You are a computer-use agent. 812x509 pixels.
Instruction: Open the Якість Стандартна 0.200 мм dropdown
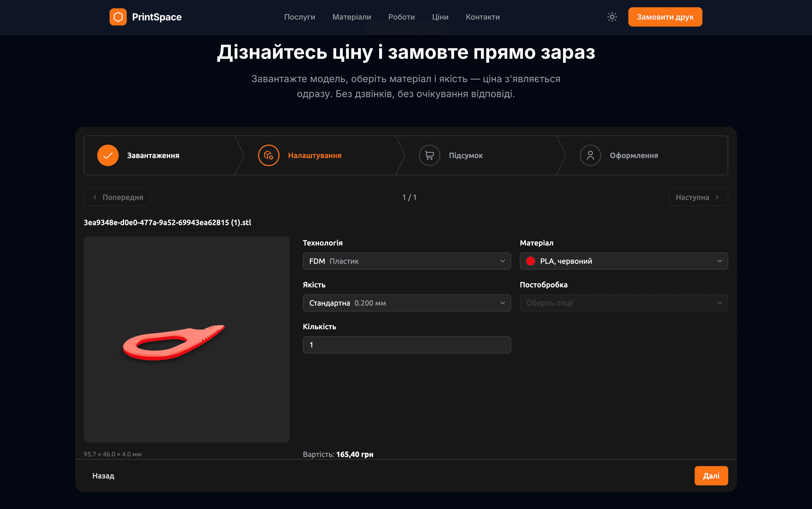(407, 303)
